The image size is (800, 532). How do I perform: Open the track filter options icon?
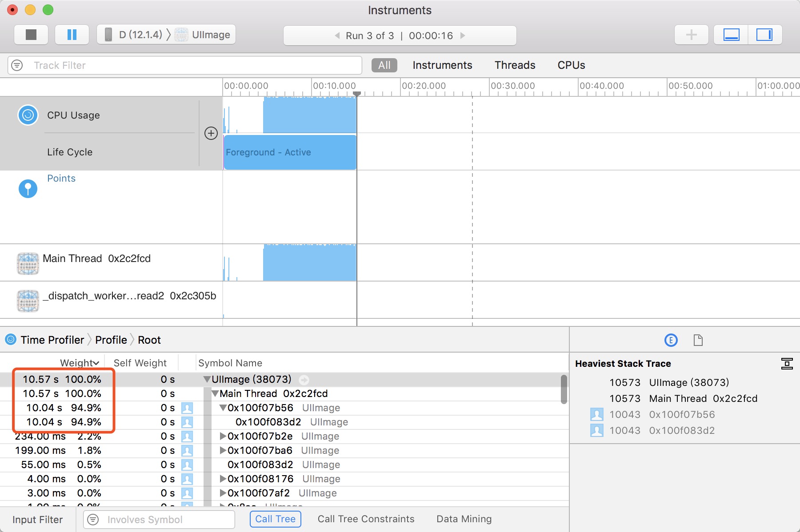pos(17,65)
